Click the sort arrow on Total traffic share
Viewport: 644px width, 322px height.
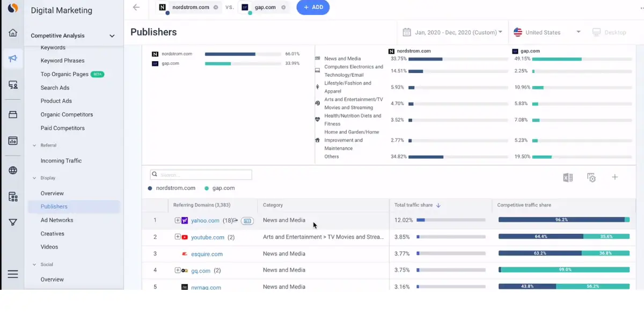(x=438, y=205)
